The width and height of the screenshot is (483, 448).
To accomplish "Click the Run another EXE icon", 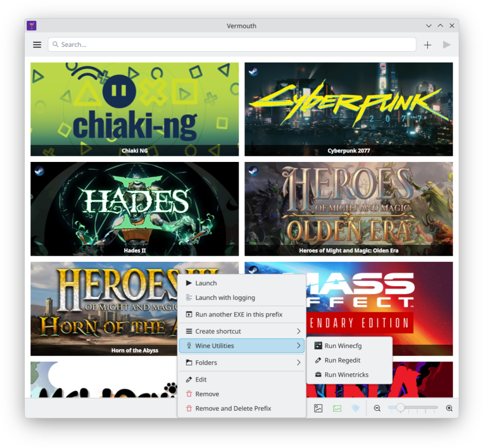I will [189, 314].
